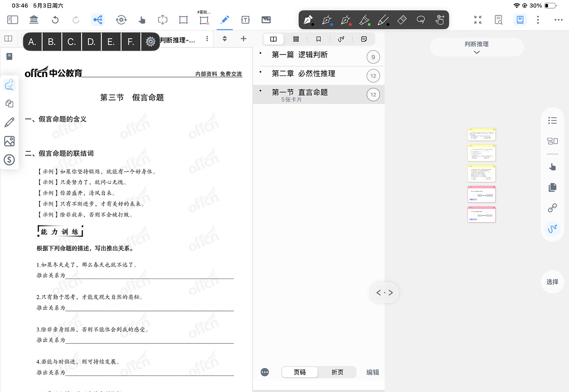
Task: Switch to book outline view tab
Action: (273, 39)
